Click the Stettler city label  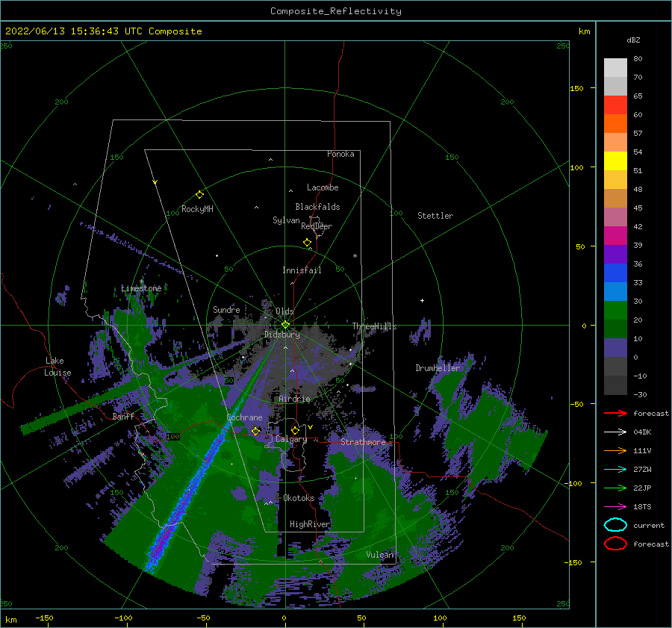click(x=435, y=216)
